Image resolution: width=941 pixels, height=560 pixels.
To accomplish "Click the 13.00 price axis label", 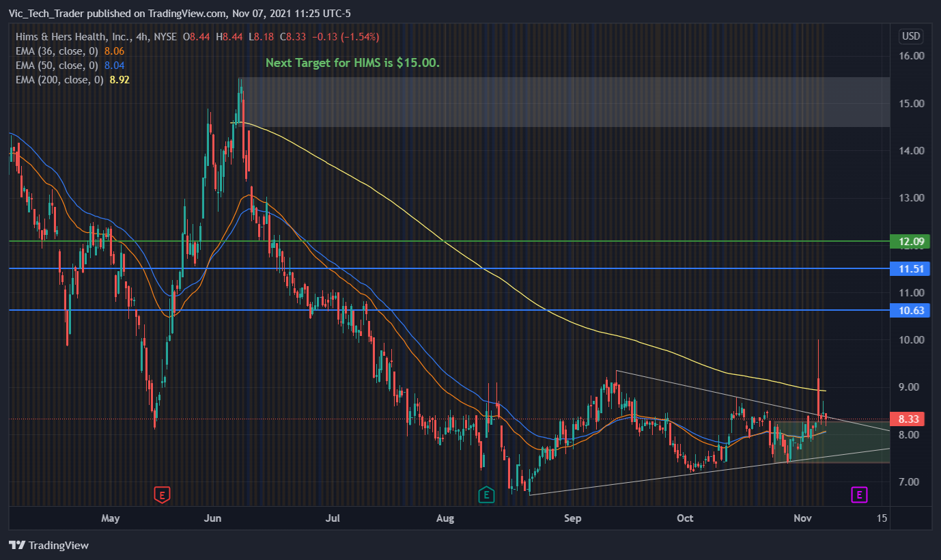I will point(913,198).
